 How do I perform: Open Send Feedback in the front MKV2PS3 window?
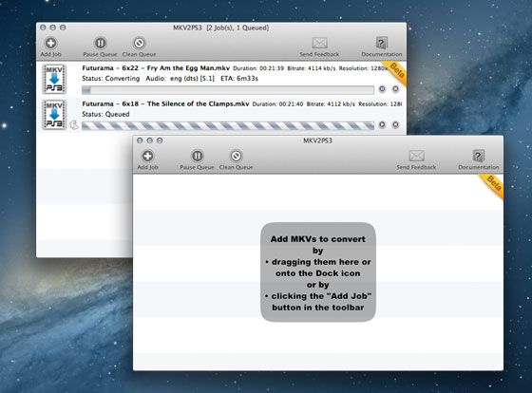pyautogui.click(x=416, y=159)
